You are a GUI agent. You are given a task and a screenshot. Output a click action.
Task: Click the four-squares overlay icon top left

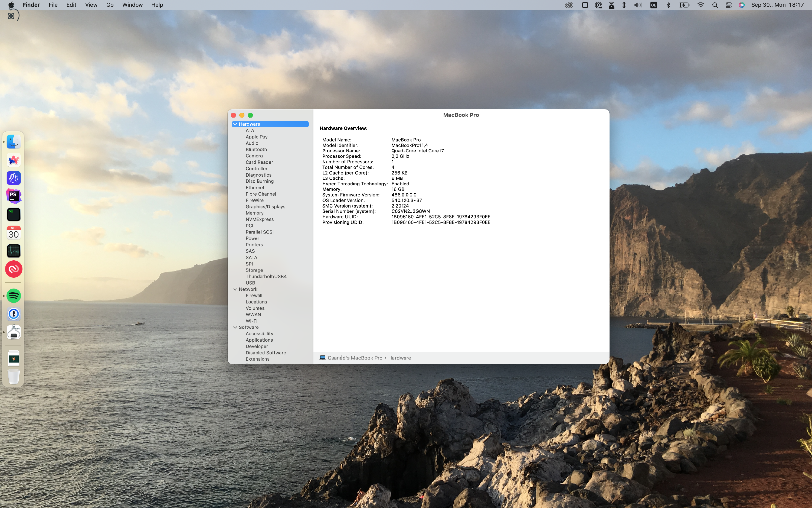11,16
